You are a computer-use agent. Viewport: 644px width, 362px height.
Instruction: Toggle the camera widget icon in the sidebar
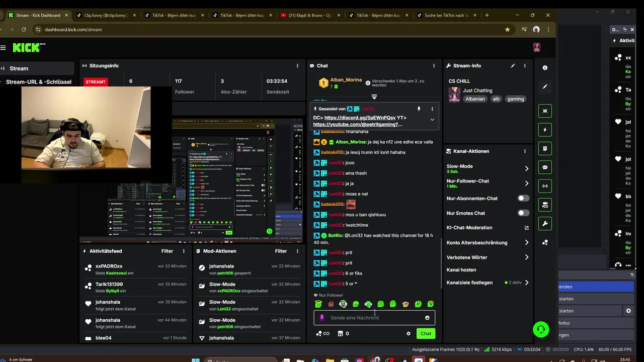[x=545, y=205]
